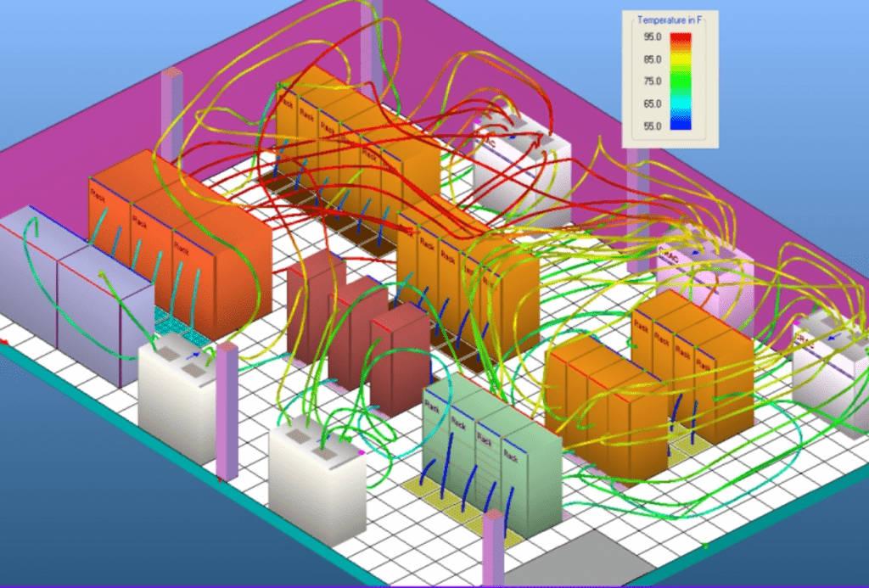Pick the red top of the temperature color bar
The height and width of the screenshot is (588, 869).
point(681,39)
